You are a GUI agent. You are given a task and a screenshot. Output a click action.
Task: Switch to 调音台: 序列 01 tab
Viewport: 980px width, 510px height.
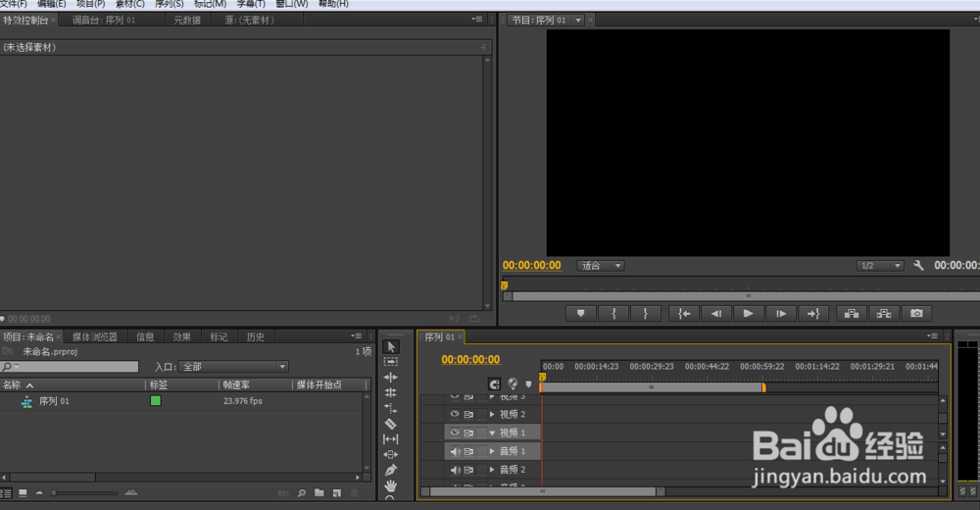(x=104, y=20)
